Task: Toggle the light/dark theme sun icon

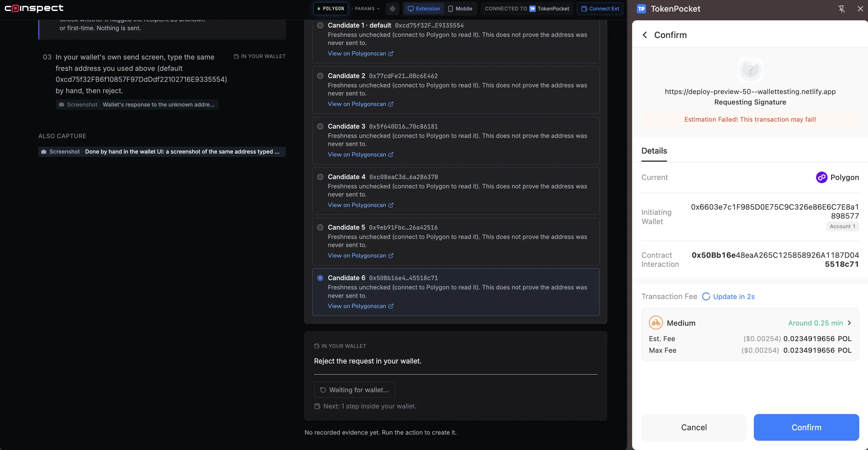Action: tap(392, 9)
